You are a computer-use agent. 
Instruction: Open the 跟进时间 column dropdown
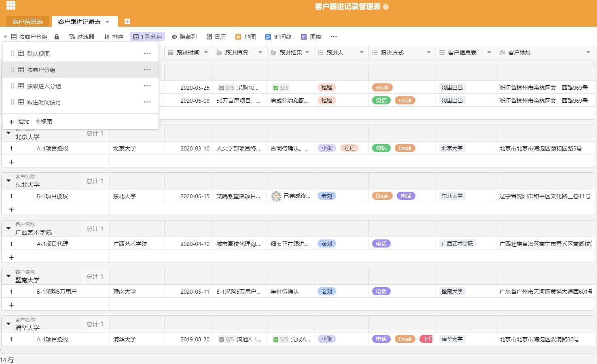[206, 53]
